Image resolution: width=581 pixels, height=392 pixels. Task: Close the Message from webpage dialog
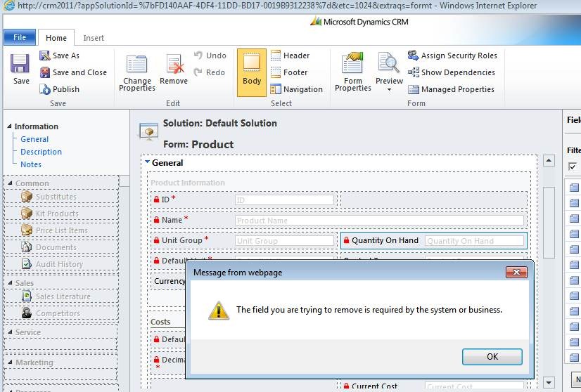[x=516, y=273]
